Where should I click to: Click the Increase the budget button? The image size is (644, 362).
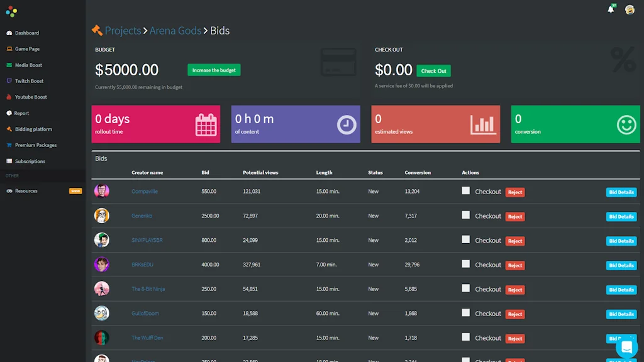[x=213, y=70]
